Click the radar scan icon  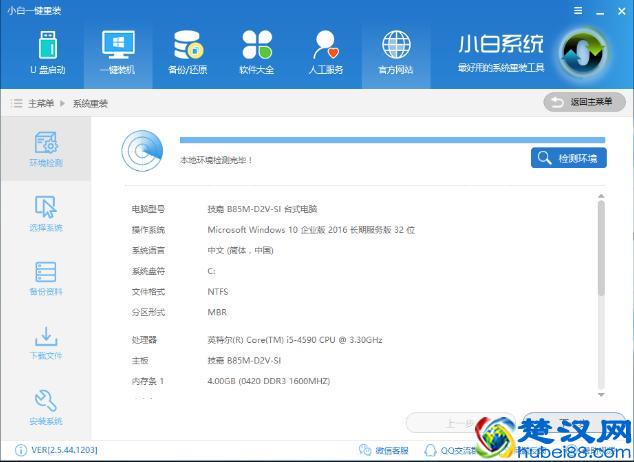click(x=142, y=151)
